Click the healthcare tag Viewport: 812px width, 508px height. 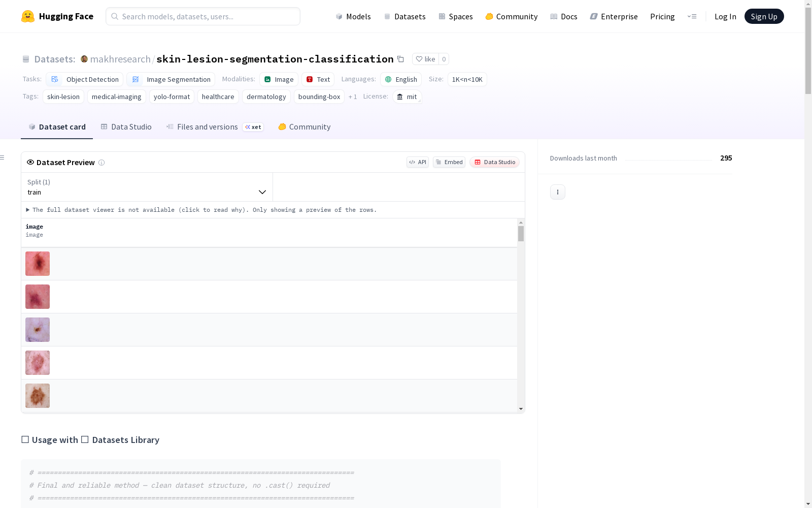tap(218, 97)
